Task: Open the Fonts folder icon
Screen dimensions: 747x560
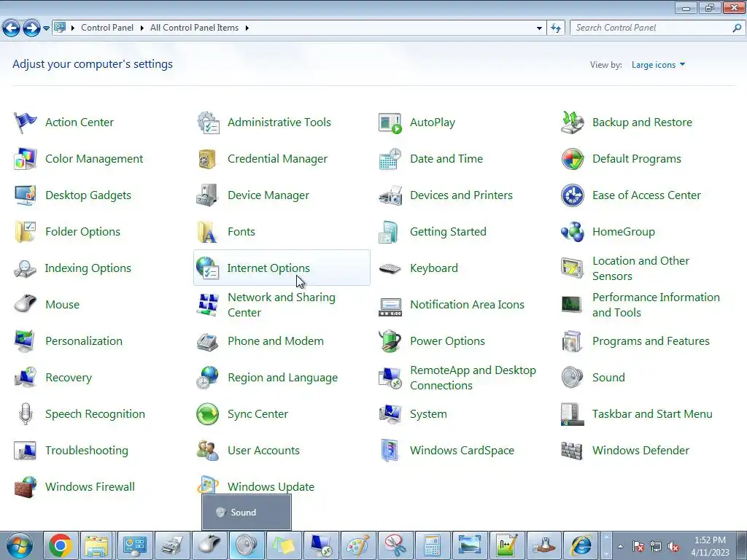Action: click(208, 232)
